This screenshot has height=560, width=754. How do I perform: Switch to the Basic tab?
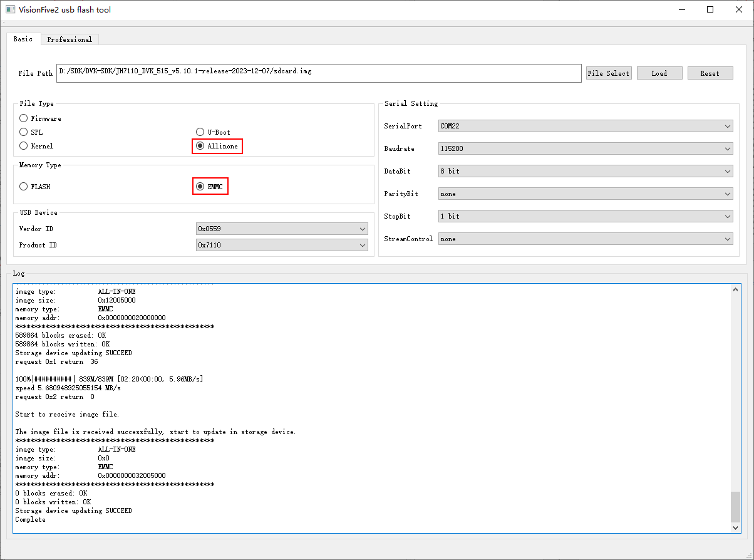(23, 39)
